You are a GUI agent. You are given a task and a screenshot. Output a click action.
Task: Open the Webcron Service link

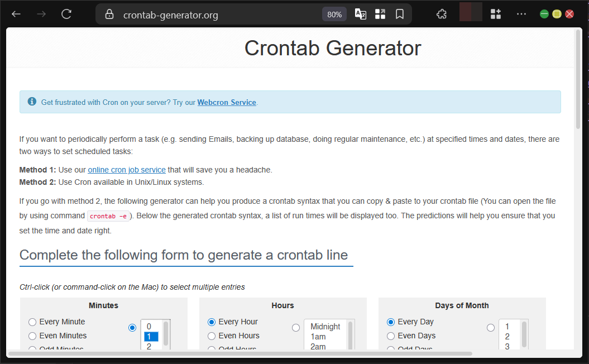226,103
